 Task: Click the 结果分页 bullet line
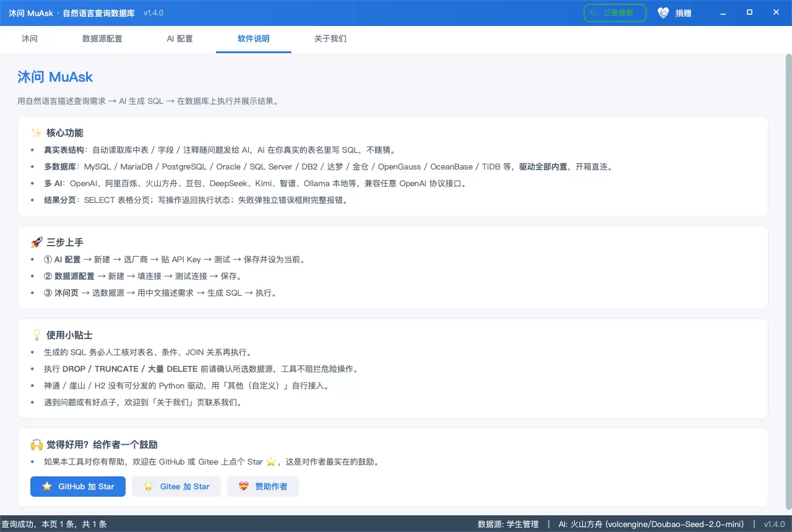point(196,200)
